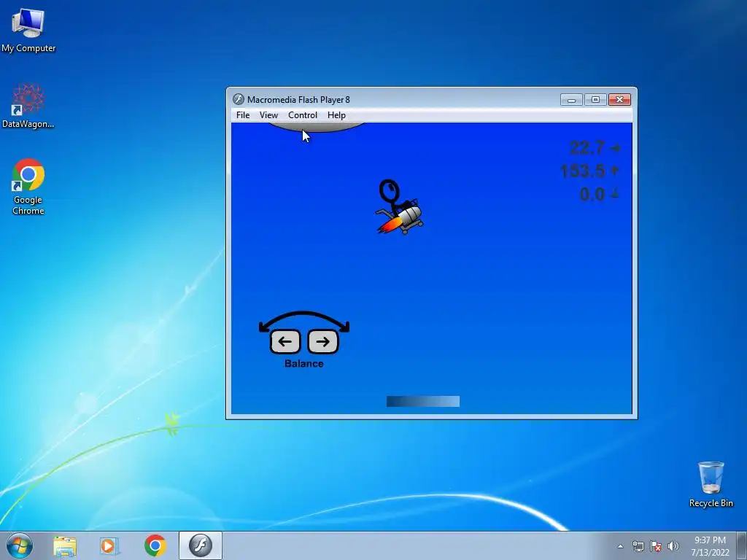Select the Recycle Bin icon
Image resolution: width=747 pixels, height=560 pixels.
pyautogui.click(x=711, y=484)
